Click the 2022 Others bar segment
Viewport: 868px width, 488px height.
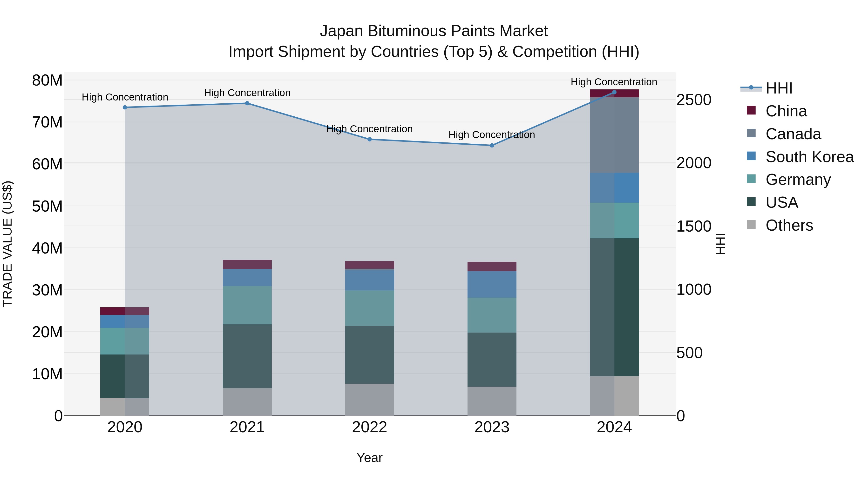point(370,400)
